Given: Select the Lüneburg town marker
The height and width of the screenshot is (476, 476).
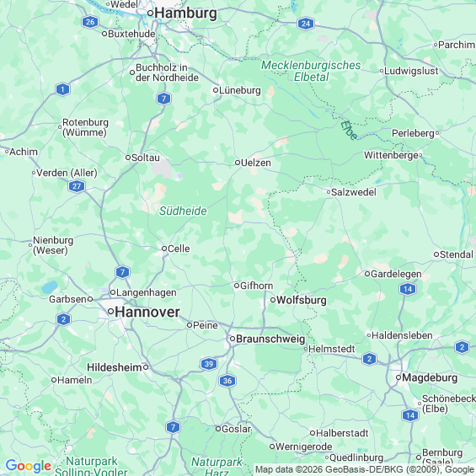Looking at the screenshot, I should point(216,90).
